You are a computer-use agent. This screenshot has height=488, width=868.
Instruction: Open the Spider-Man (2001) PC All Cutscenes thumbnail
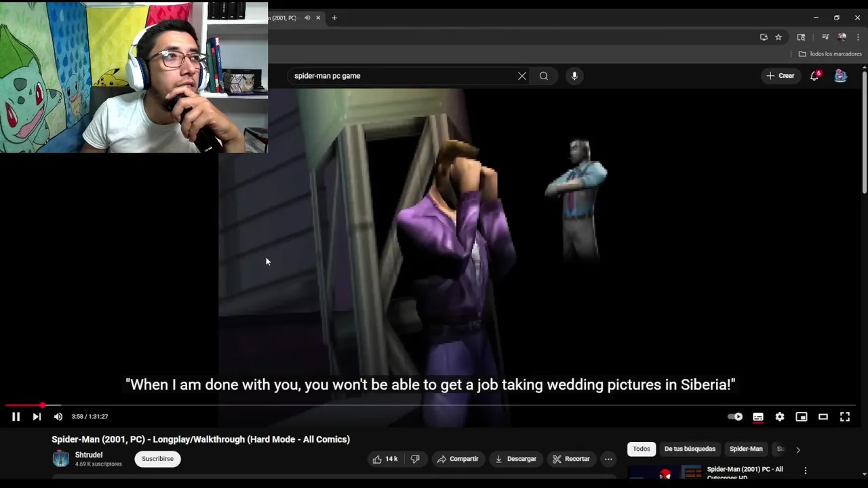(x=665, y=473)
